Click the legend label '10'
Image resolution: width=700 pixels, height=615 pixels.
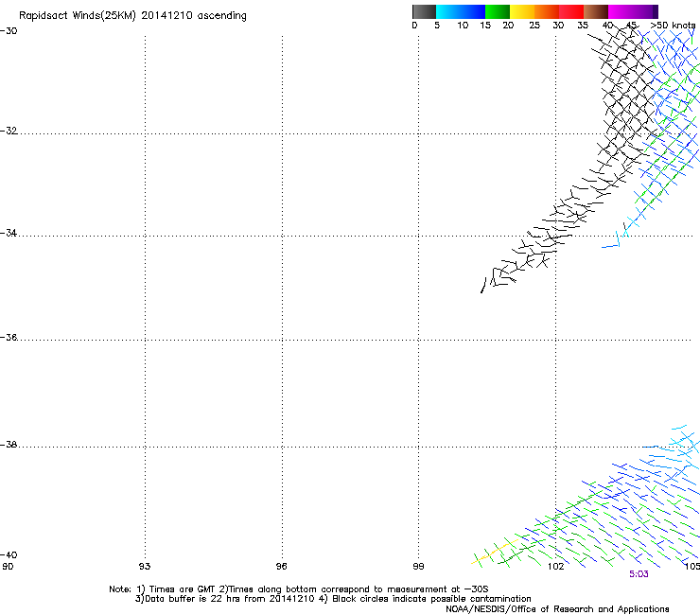coord(463,26)
